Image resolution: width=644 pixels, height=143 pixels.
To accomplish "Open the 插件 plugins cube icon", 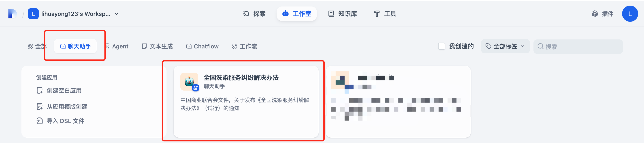I will click(x=595, y=14).
